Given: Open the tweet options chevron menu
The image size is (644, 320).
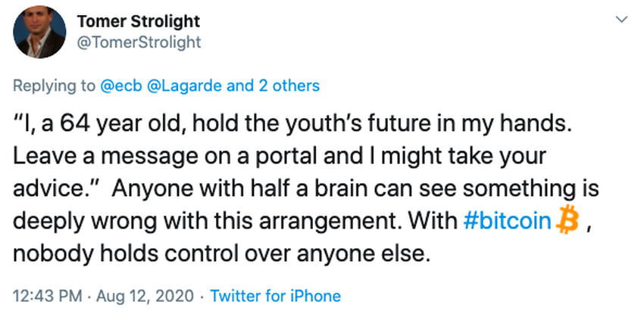Looking at the screenshot, I should pyautogui.click(x=621, y=19).
